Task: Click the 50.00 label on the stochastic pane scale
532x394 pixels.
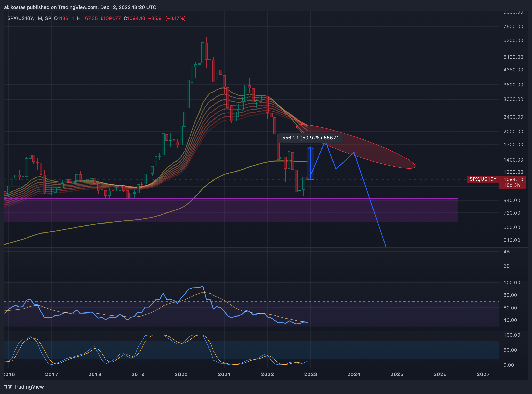Action: (510, 350)
